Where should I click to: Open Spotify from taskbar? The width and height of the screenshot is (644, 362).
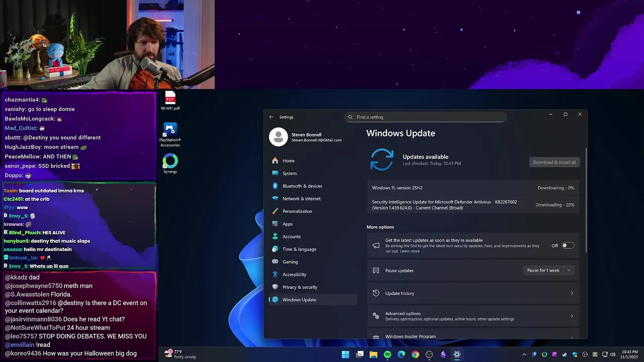tap(387, 354)
